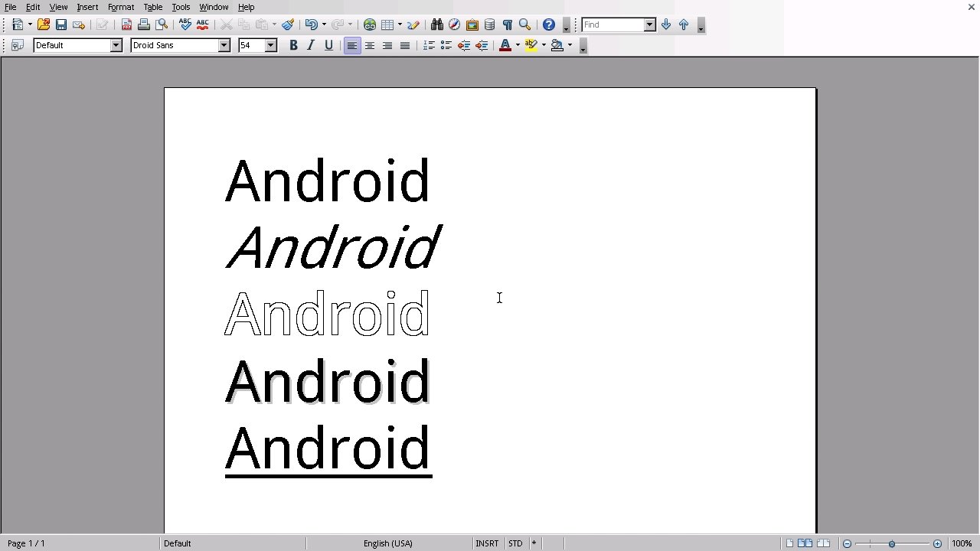
Task: Toggle Underline formatting
Action: pos(329,45)
